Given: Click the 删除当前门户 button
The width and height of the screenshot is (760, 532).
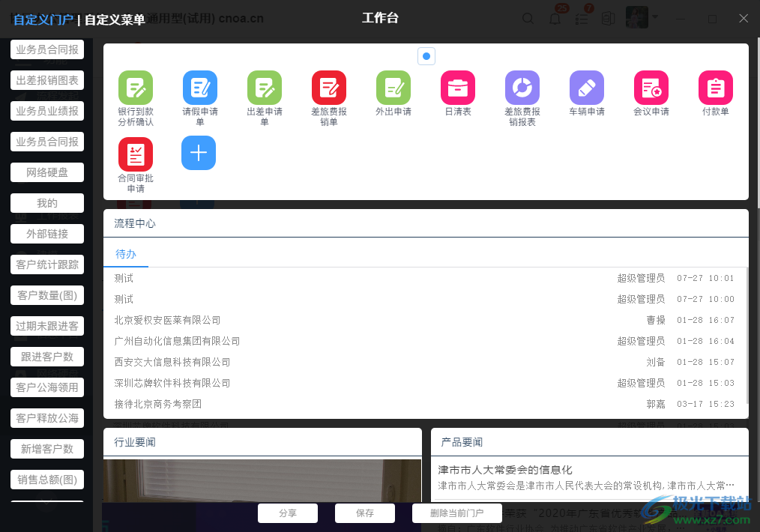Looking at the screenshot, I should [x=457, y=513].
